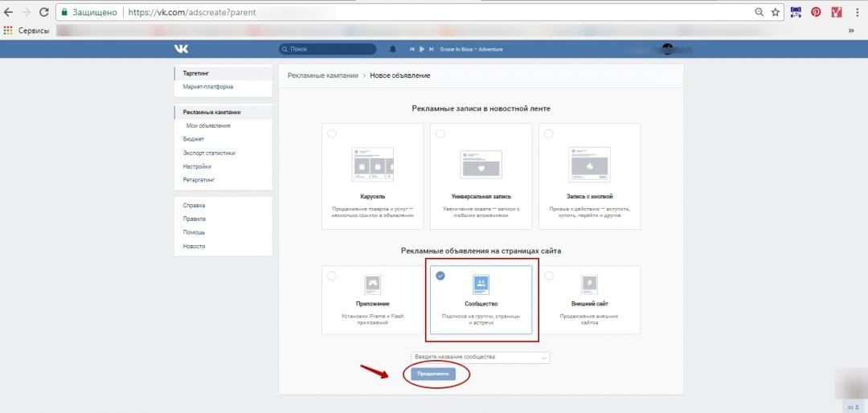Click the Chrome back arrow
The height and width of the screenshot is (413, 868).
coord(9,12)
